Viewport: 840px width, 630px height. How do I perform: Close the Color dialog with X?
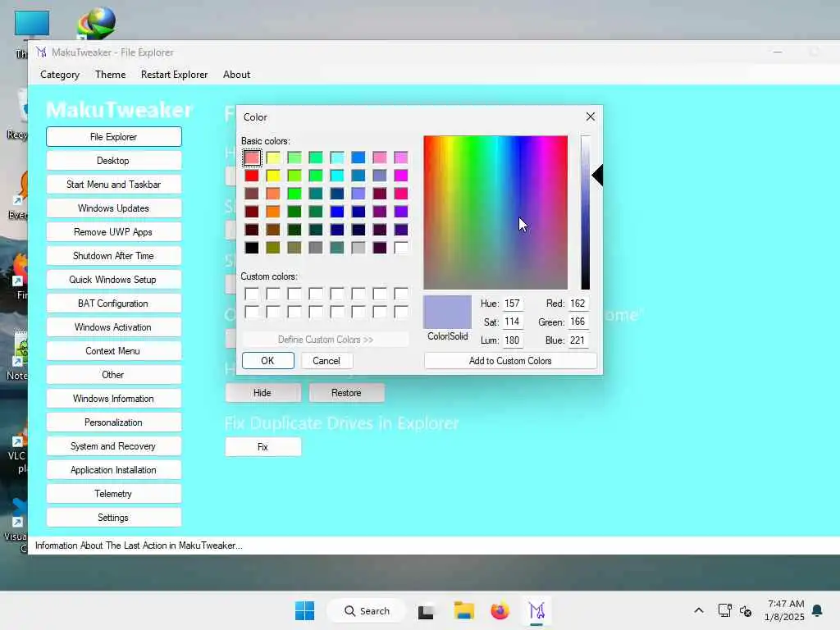591,116
